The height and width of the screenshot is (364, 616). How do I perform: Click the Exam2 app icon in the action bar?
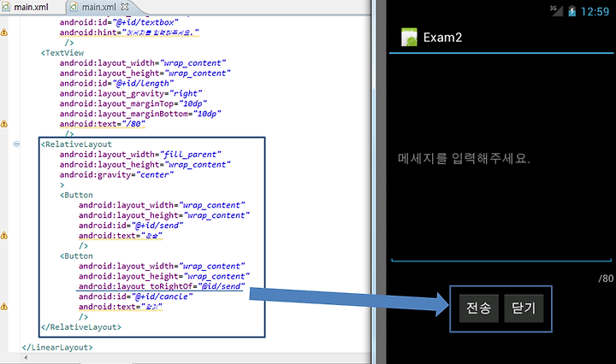[x=409, y=38]
